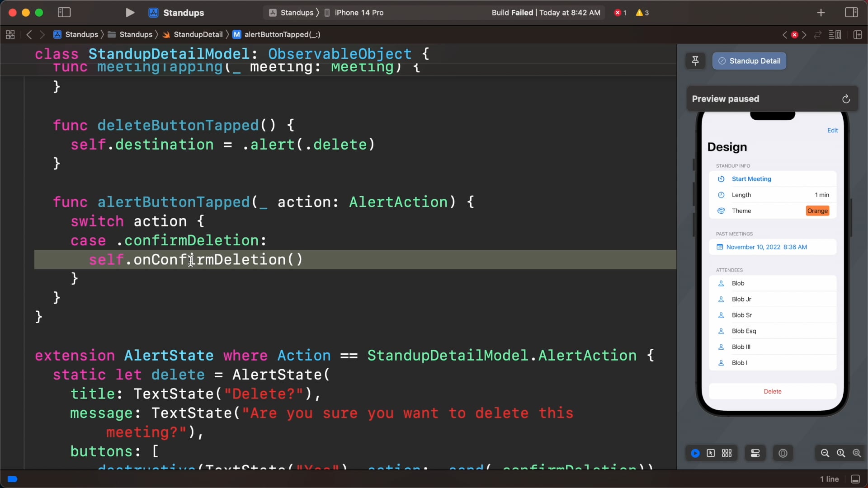Resume the paused preview with refresh icon

click(846, 99)
